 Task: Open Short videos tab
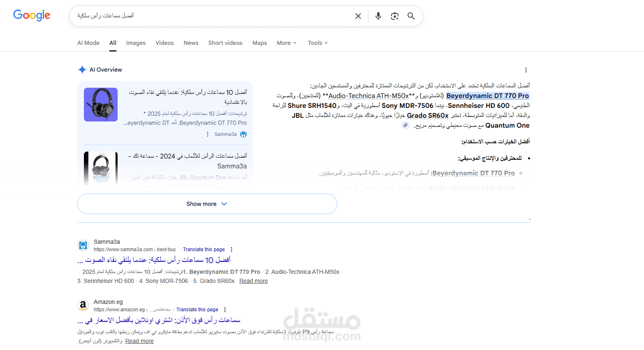click(x=225, y=43)
